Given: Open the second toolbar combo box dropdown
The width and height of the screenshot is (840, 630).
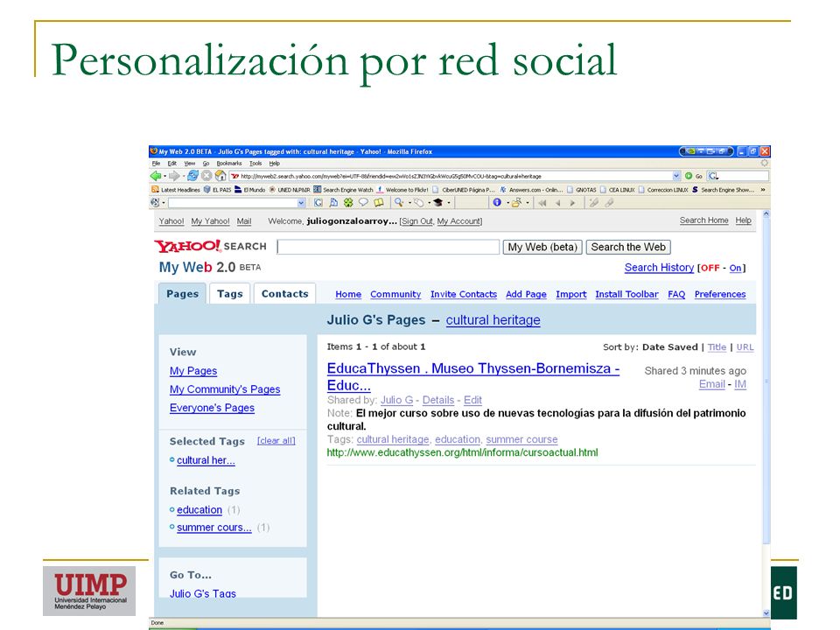Looking at the screenshot, I should (x=301, y=203).
